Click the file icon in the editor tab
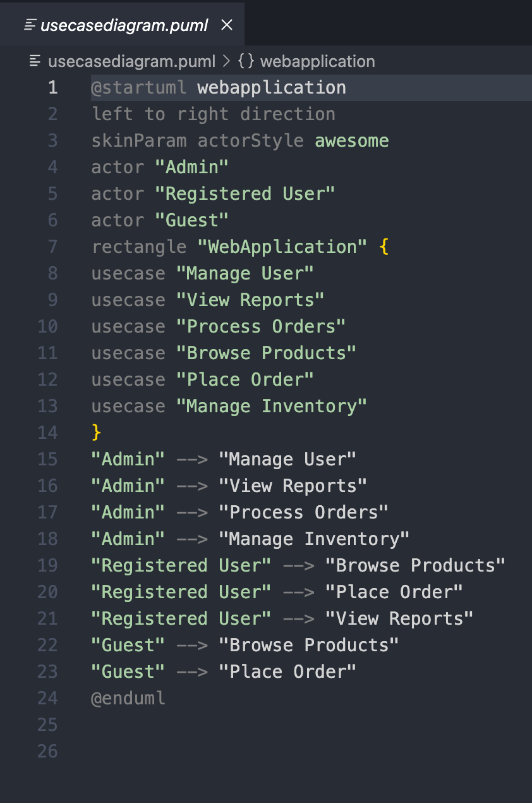This screenshot has height=803, width=532. (29, 26)
